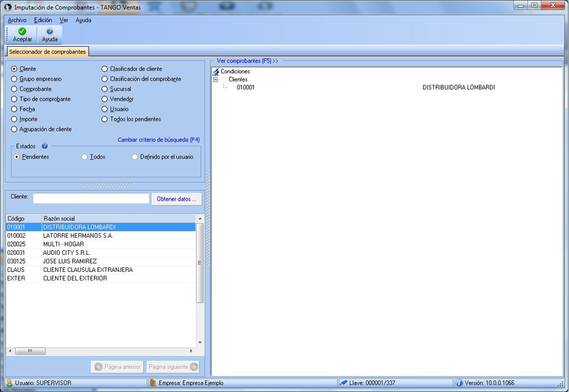Click the Obtener datos button
569x392 pixels.
click(x=177, y=199)
